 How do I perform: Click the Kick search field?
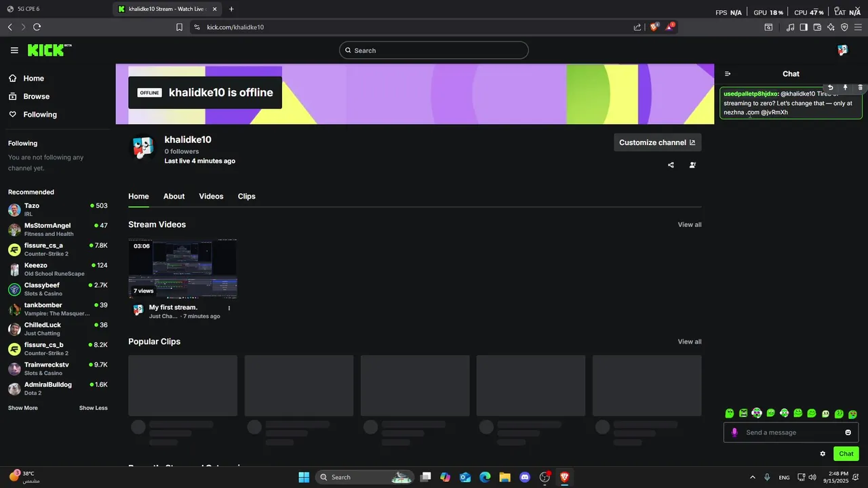(434, 50)
